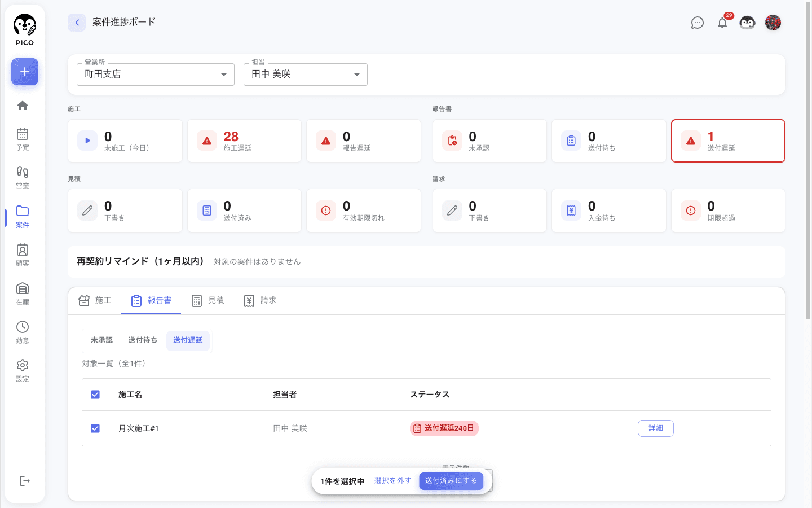Open notifications bell with 29 badge

[x=722, y=23]
